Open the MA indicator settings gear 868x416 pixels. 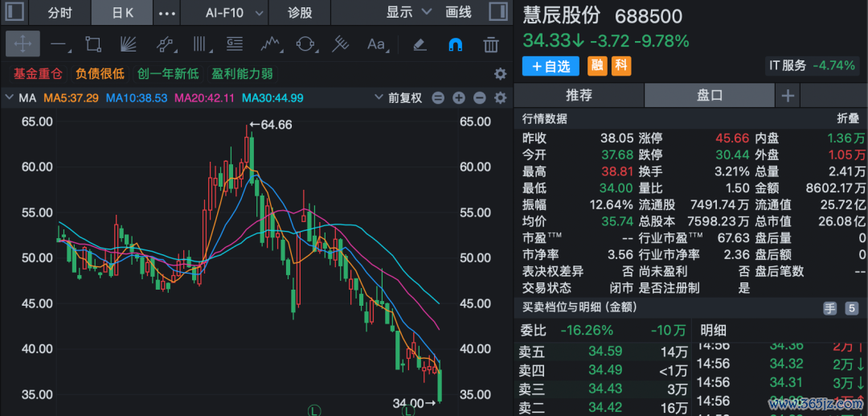point(500,98)
